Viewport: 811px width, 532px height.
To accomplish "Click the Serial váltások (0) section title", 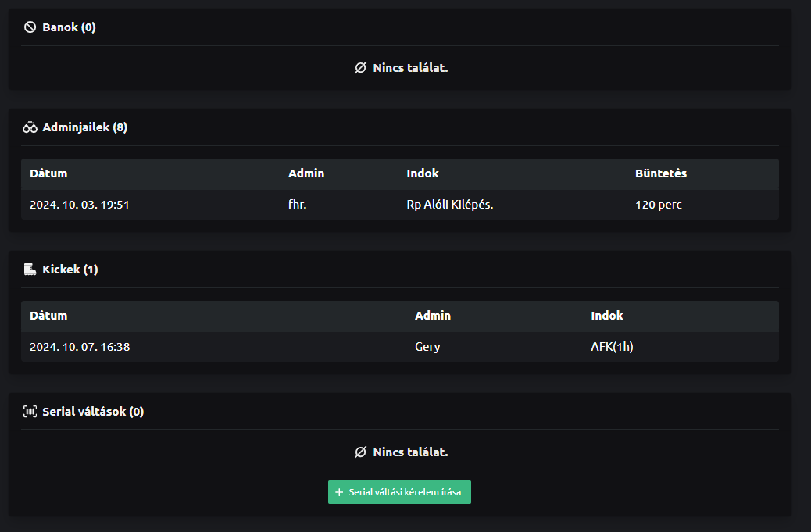I will 92,412.
